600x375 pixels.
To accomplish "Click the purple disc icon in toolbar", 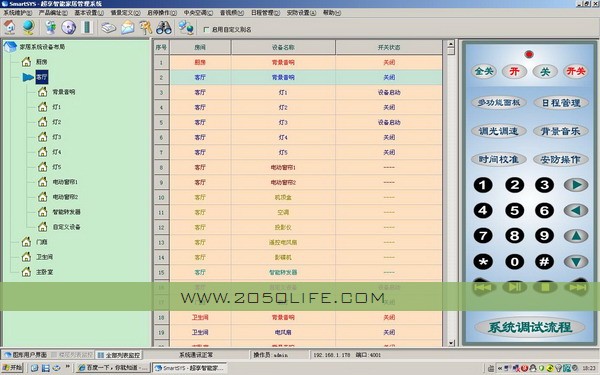I will pos(68,27).
